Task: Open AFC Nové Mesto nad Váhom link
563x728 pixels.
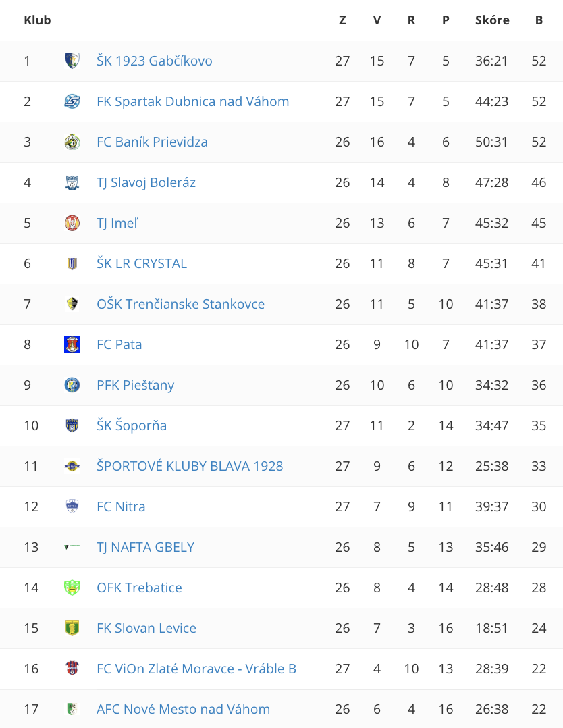Action: (x=184, y=709)
